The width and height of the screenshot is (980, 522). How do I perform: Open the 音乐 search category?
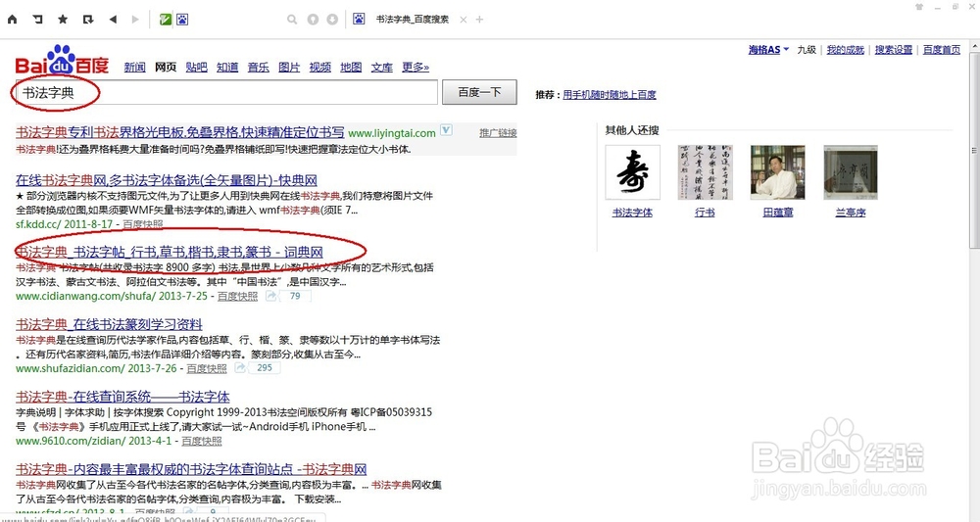pos(258,67)
